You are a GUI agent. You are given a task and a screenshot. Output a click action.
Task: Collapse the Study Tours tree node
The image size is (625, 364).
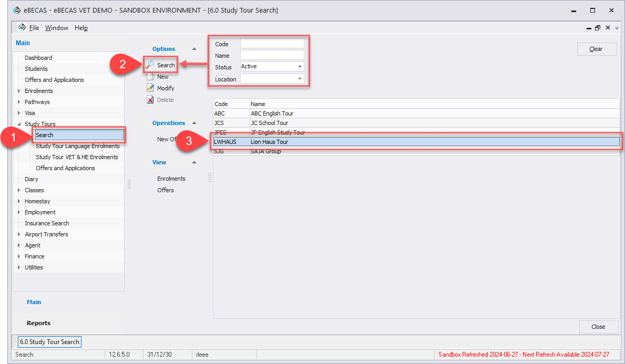click(x=19, y=124)
